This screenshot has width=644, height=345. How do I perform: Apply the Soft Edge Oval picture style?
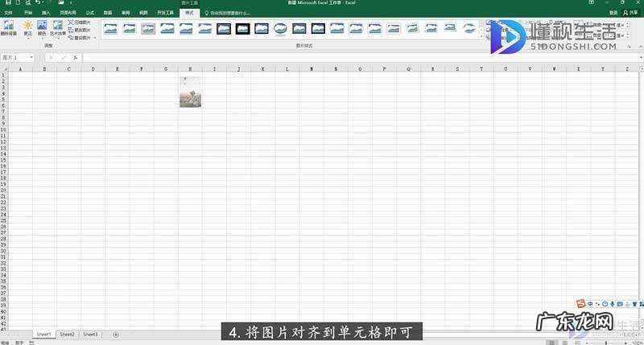coord(469,28)
